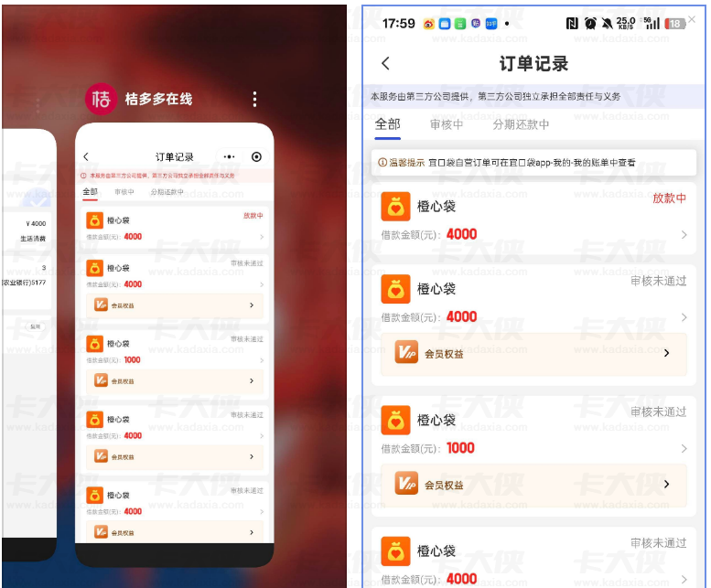Tap 橙心袋 icon of 放款中 order, left card
This screenshot has height=588, width=711.
94,220
